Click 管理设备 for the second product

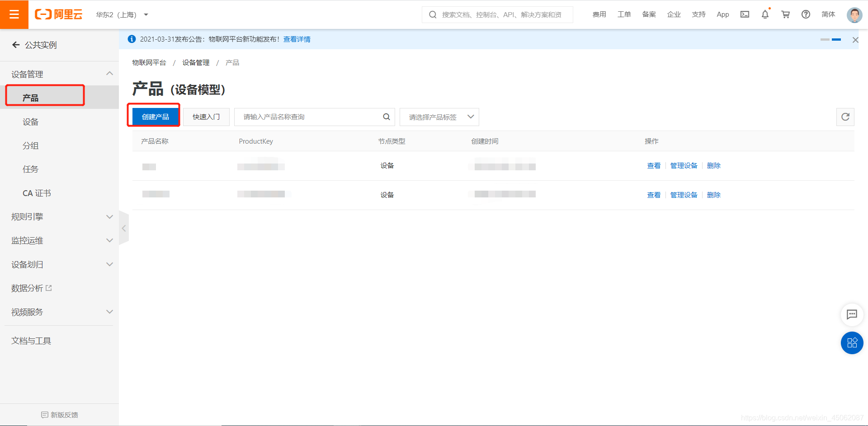pos(684,195)
